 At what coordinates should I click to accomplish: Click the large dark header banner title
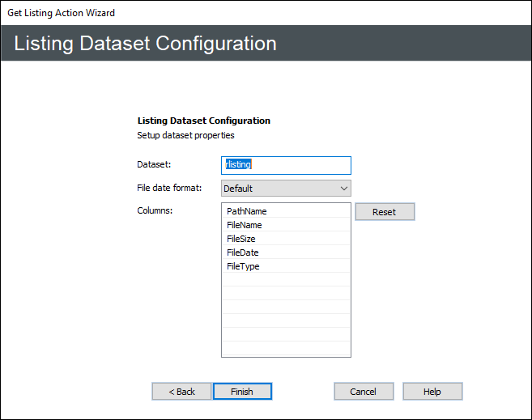coord(146,44)
